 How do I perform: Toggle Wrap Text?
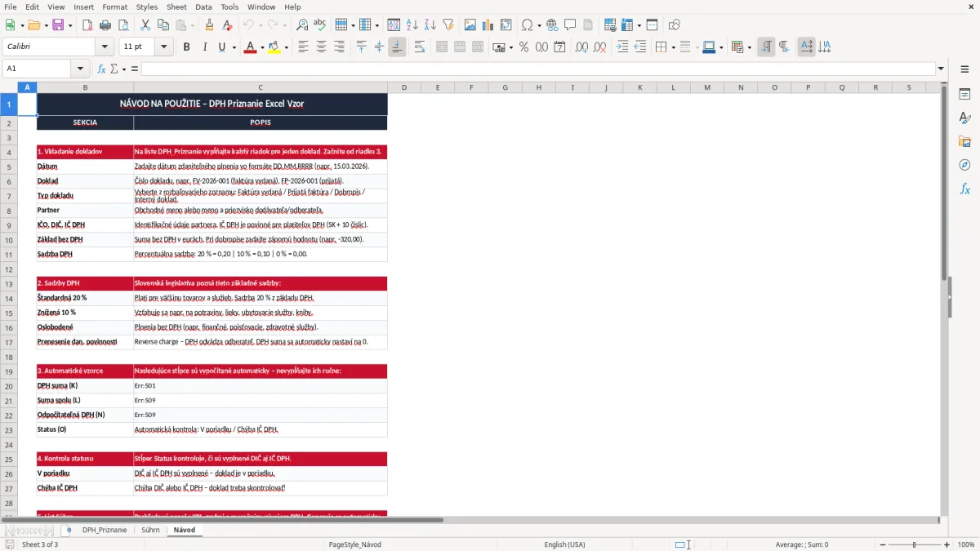[420, 47]
